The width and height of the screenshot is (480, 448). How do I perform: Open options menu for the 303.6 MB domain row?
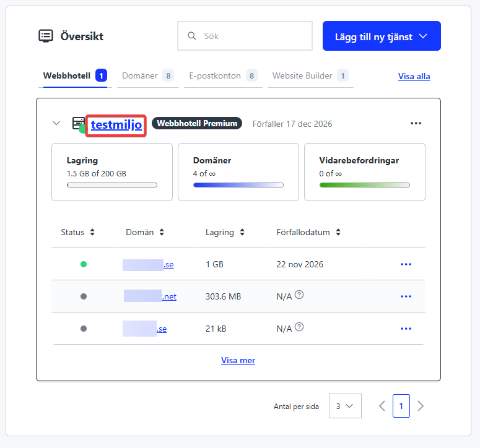click(406, 296)
